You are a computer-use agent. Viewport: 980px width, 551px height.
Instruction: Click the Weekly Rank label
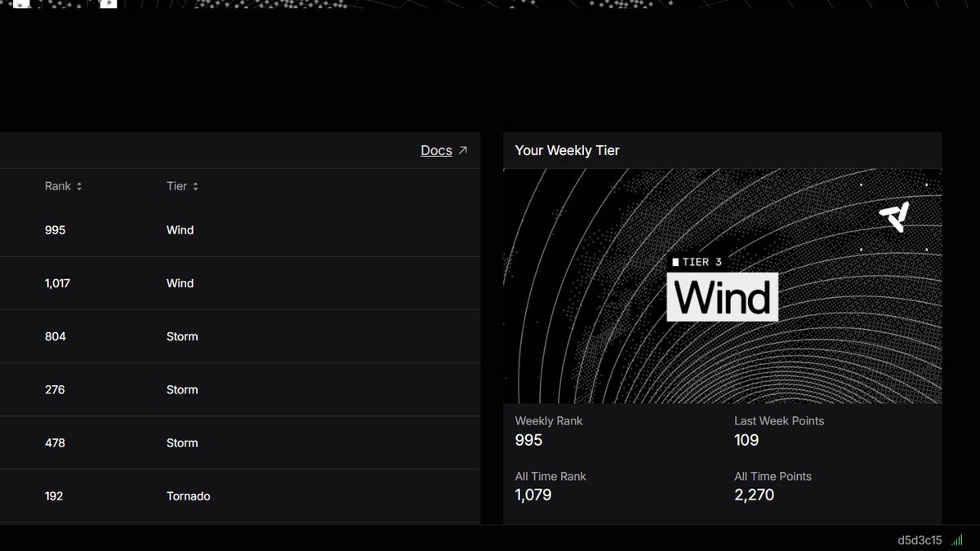tap(549, 421)
